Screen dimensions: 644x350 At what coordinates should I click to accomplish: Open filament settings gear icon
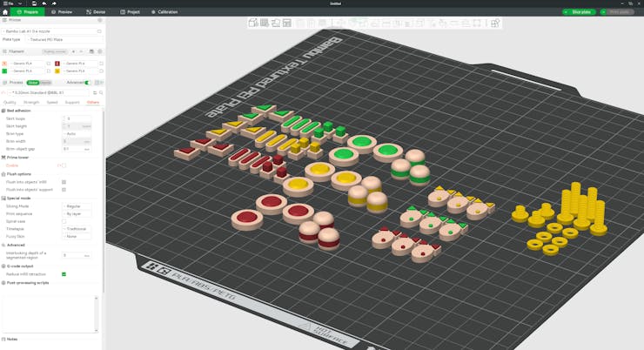tap(99, 51)
